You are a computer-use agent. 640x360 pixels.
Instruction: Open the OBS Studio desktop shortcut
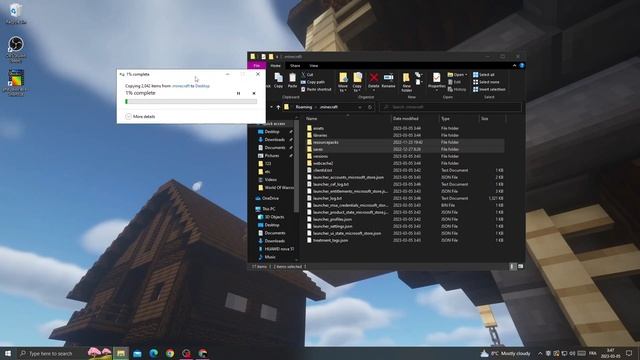click(x=16, y=49)
